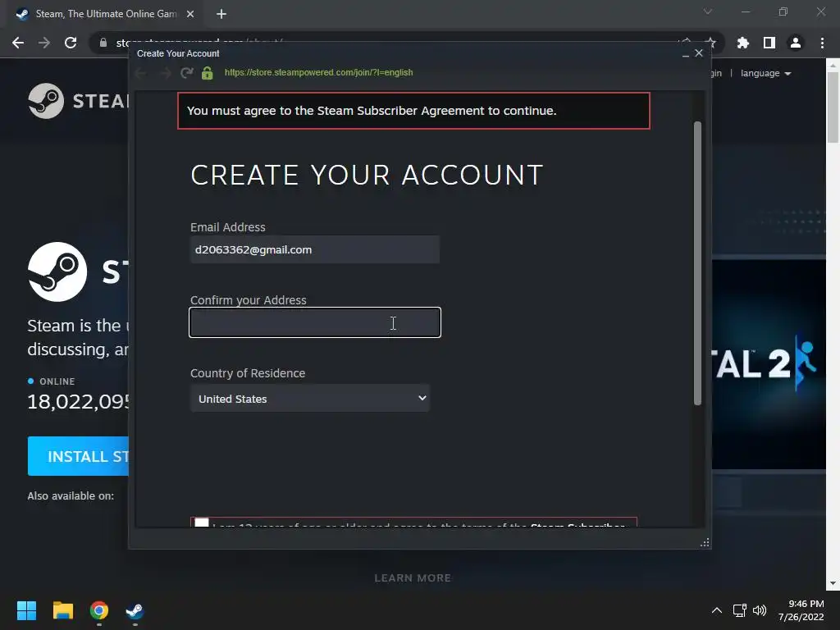Click the Steam taskbar icon

135,610
